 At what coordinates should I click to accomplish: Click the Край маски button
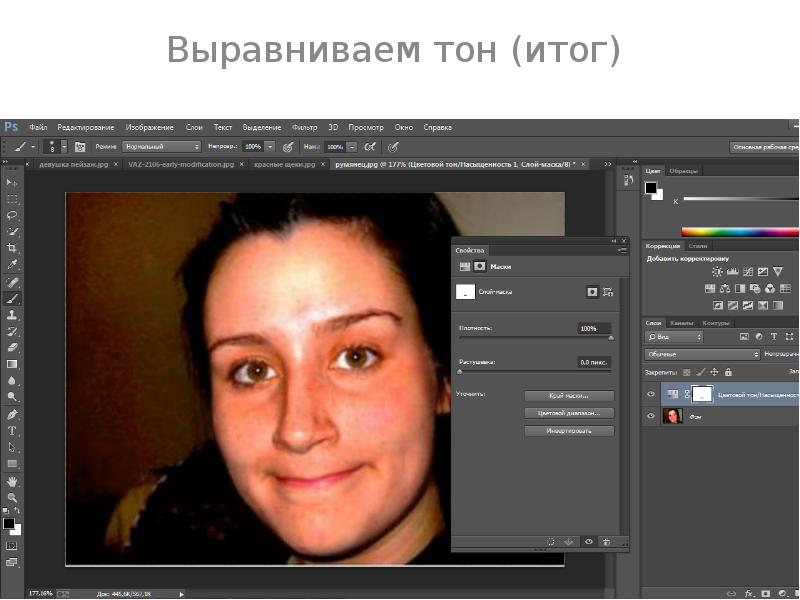pyautogui.click(x=568, y=396)
